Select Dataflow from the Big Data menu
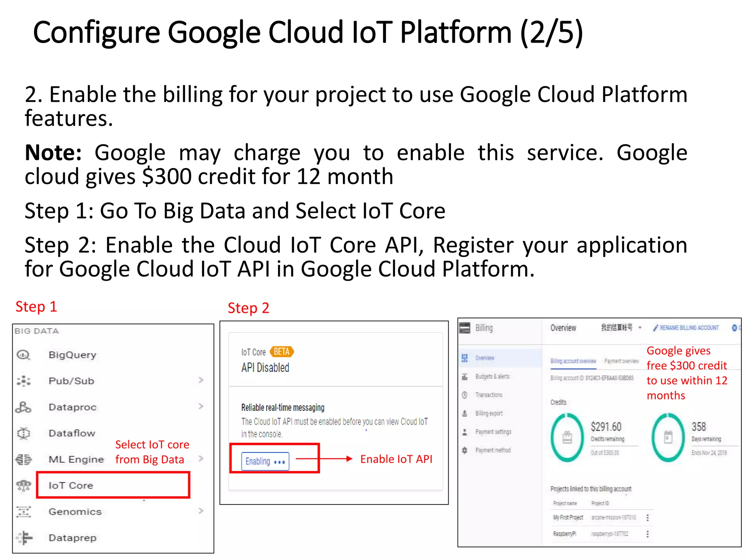 pos(72,433)
